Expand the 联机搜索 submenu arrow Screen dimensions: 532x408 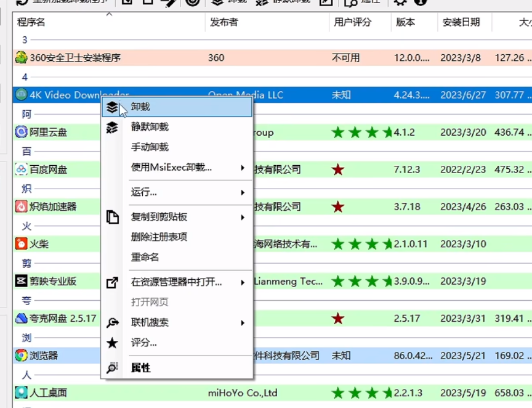243,323
